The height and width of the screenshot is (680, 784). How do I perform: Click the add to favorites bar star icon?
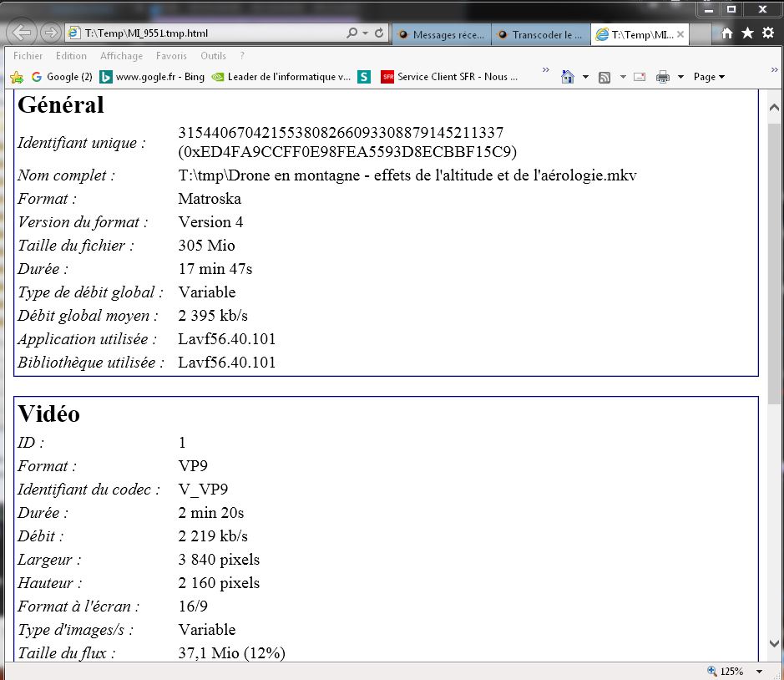(x=17, y=77)
